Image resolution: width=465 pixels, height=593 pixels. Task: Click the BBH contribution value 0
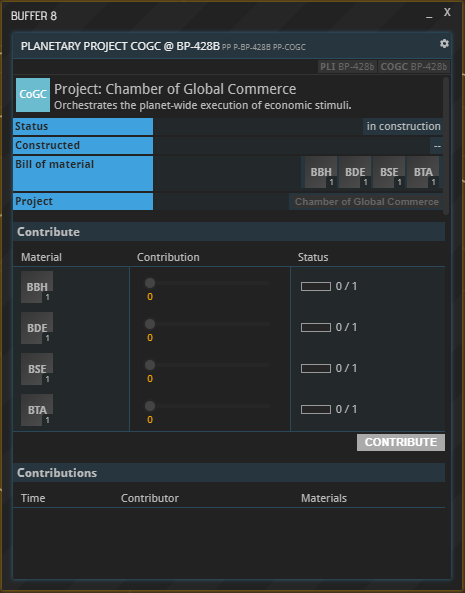[150, 297]
